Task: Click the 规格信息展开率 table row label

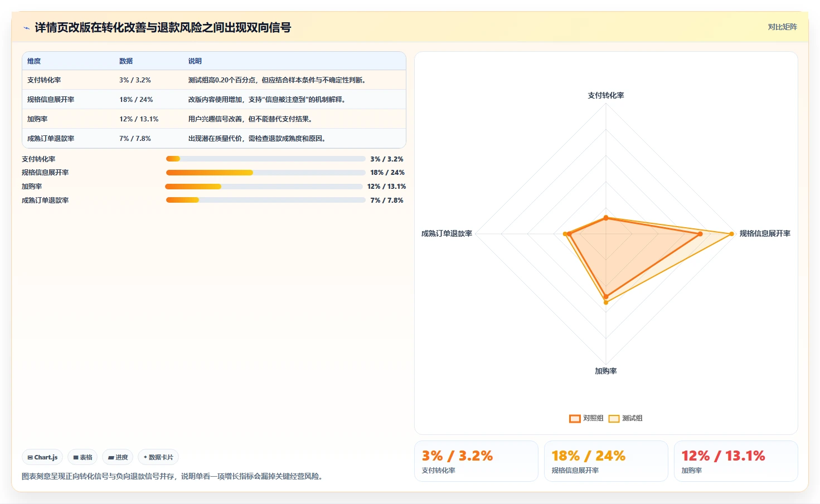Action: point(51,100)
